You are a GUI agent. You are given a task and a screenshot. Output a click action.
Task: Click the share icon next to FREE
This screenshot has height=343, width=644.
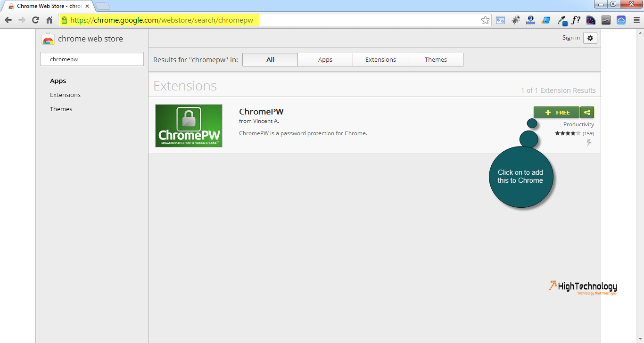(587, 112)
